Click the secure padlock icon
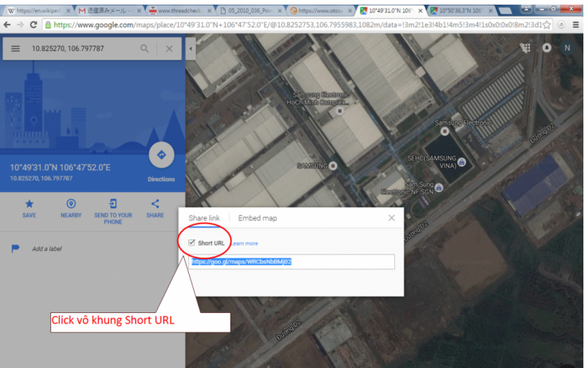588x368 pixels. 48,25
